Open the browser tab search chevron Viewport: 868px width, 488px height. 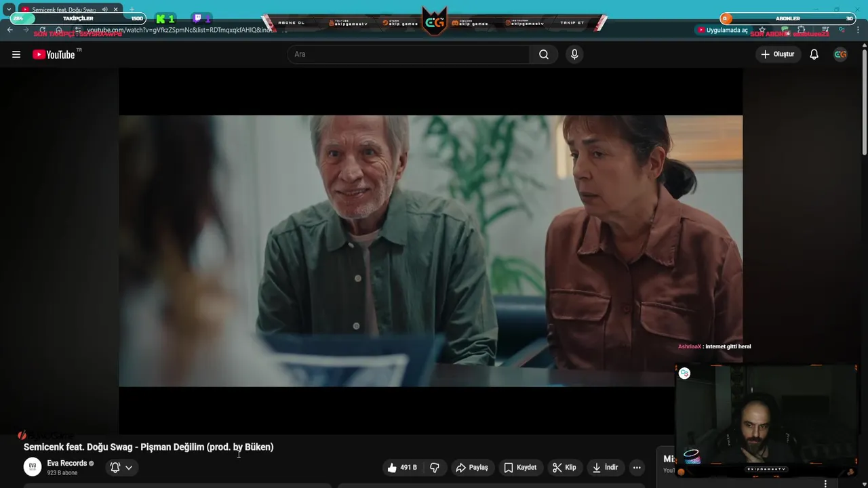pos(9,9)
